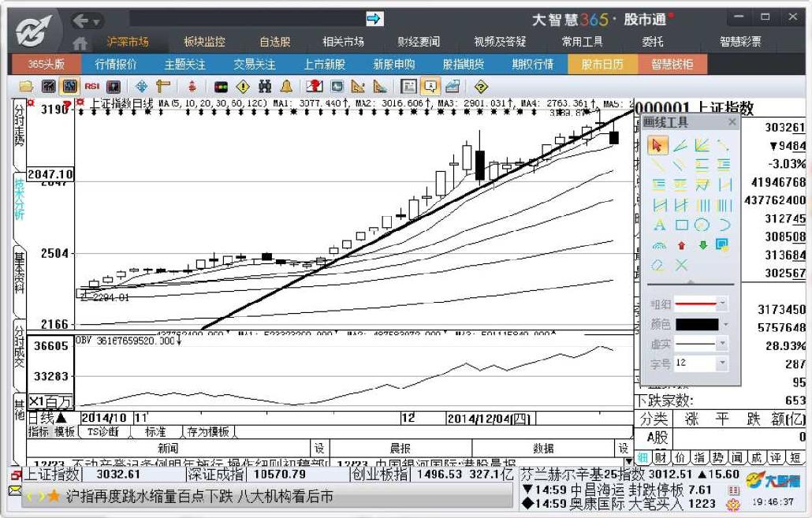This screenshot has height=518, width=812.
Task: Open the 虚实 line style dropdown
Action: [x=722, y=344]
